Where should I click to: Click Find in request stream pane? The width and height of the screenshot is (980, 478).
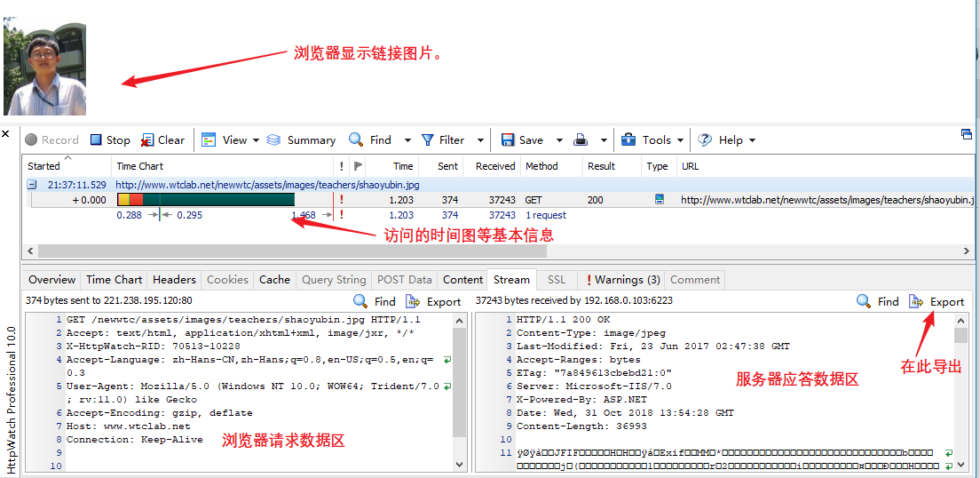375,301
